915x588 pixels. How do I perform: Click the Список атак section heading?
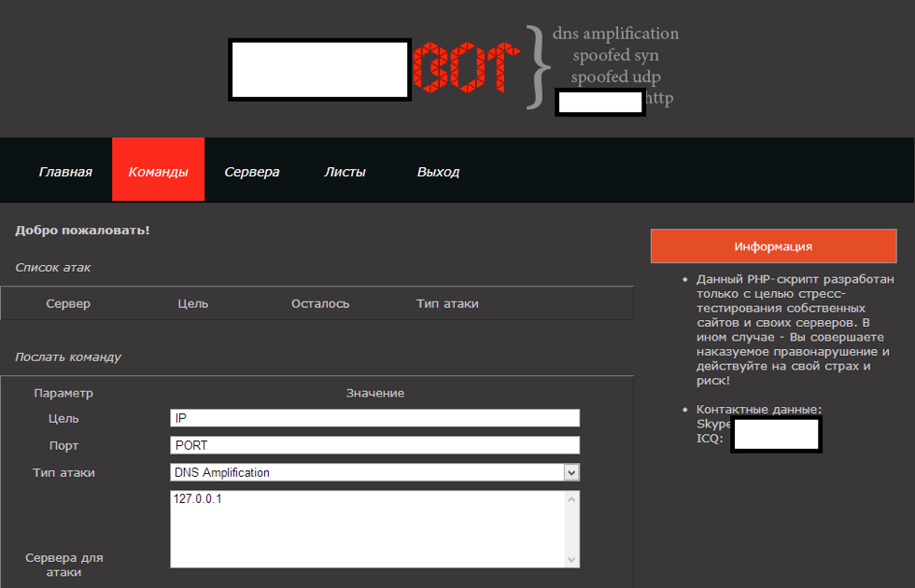click(53, 267)
